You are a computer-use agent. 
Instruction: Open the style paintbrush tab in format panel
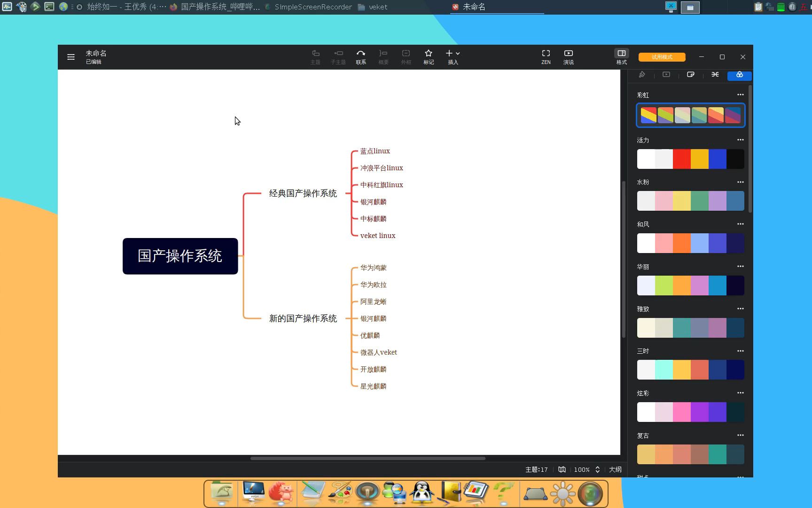pyautogui.click(x=642, y=75)
